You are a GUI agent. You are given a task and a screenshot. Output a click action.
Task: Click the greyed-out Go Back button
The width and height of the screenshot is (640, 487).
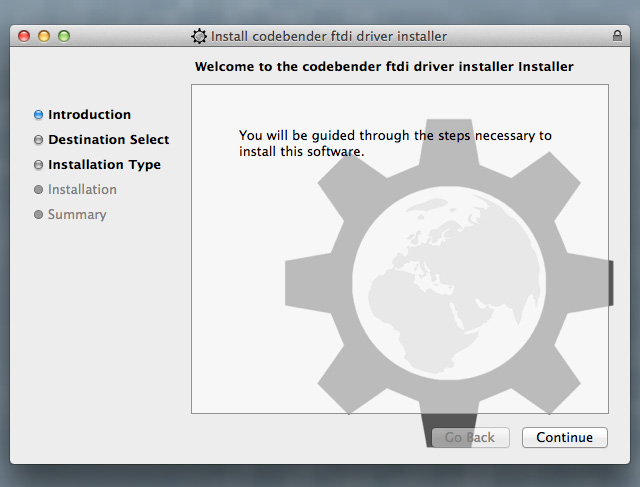pos(470,438)
